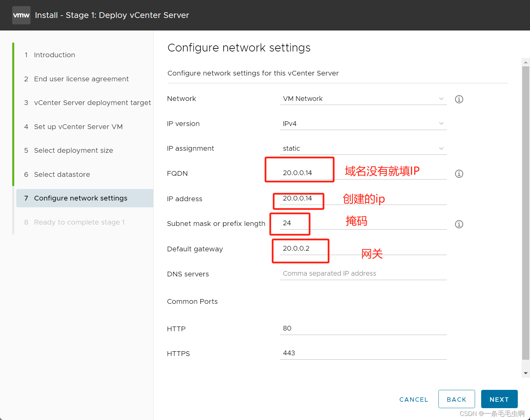The width and height of the screenshot is (530, 420).
Task: Click the Subnet mask info icon
Action: tap(459, 224)
